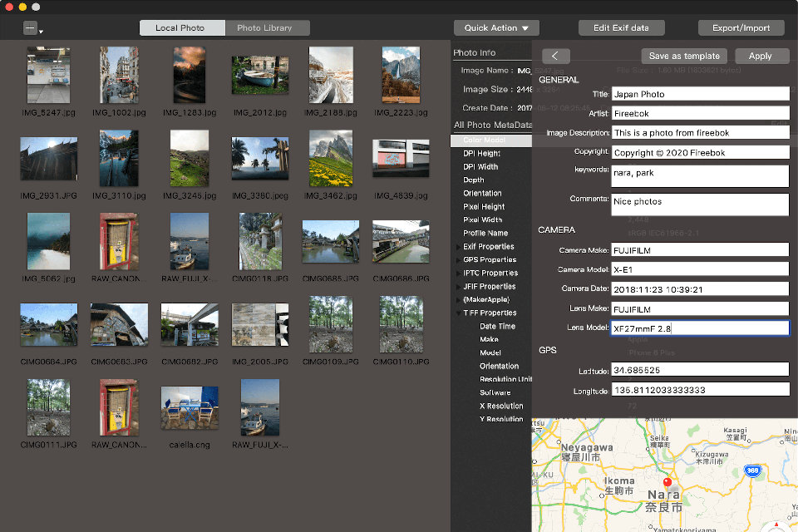
Task: Select the Color Model metadata row
Action: [x=491, y=140]
